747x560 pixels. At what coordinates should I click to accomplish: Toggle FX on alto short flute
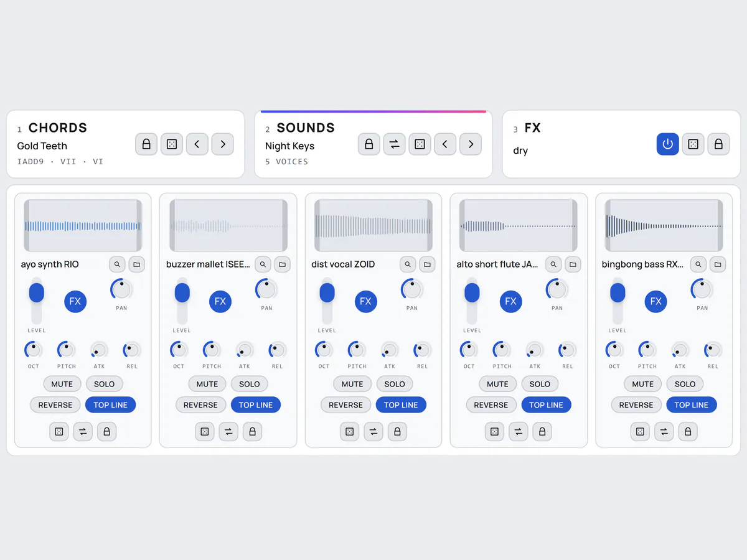click(x=511, y=301)
